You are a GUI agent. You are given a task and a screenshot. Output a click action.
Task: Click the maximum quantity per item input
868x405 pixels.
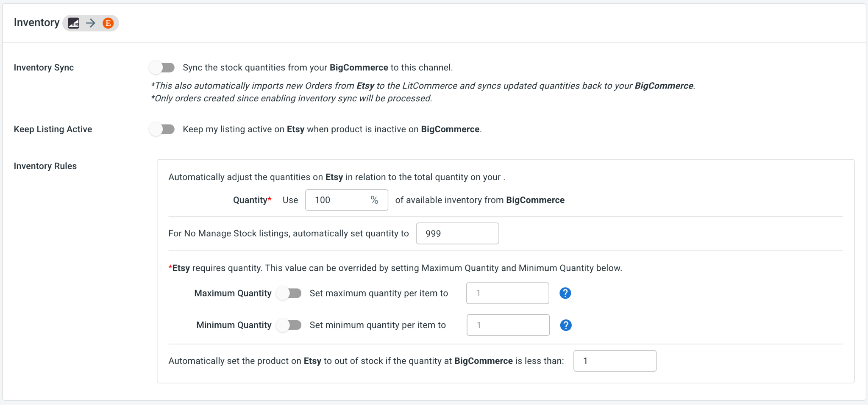(508, 293)
